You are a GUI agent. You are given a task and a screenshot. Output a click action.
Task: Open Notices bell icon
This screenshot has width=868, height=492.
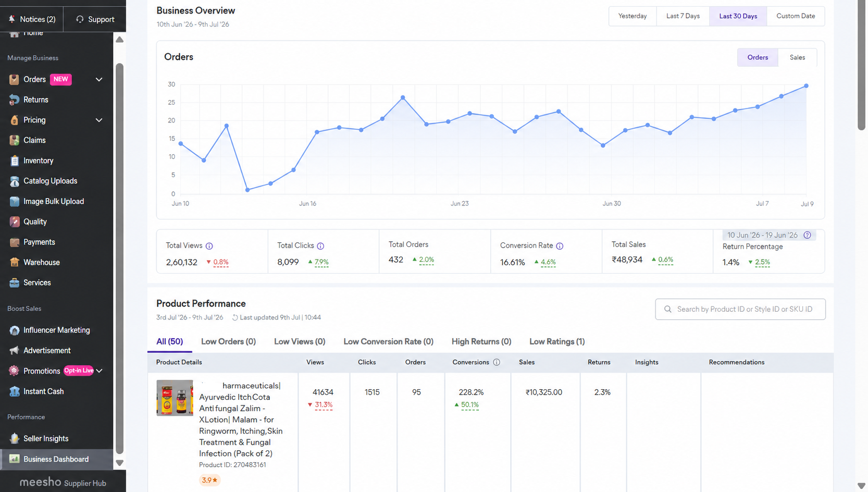pos(12,19)
